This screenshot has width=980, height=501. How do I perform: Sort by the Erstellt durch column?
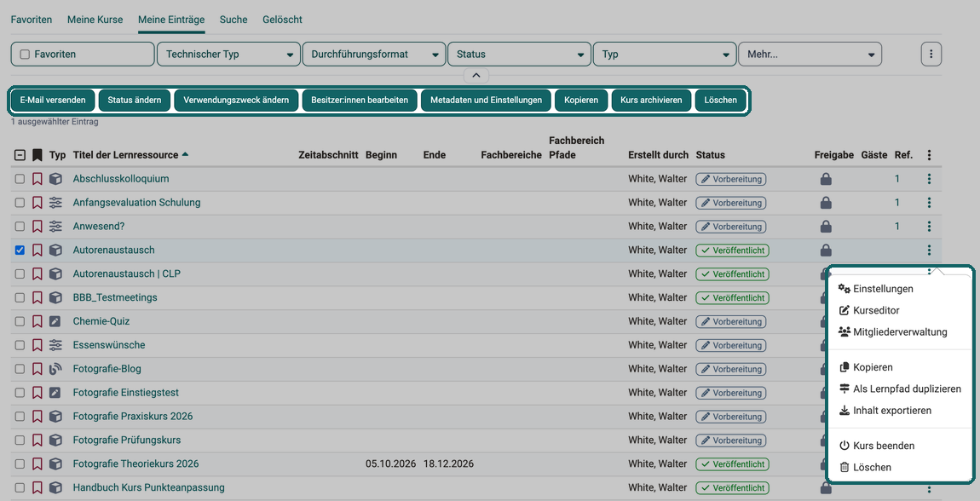658,155
